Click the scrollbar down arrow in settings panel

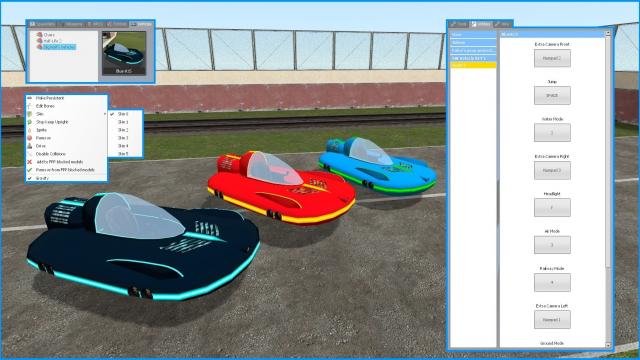pyautogui.click(x=608, y=345)
